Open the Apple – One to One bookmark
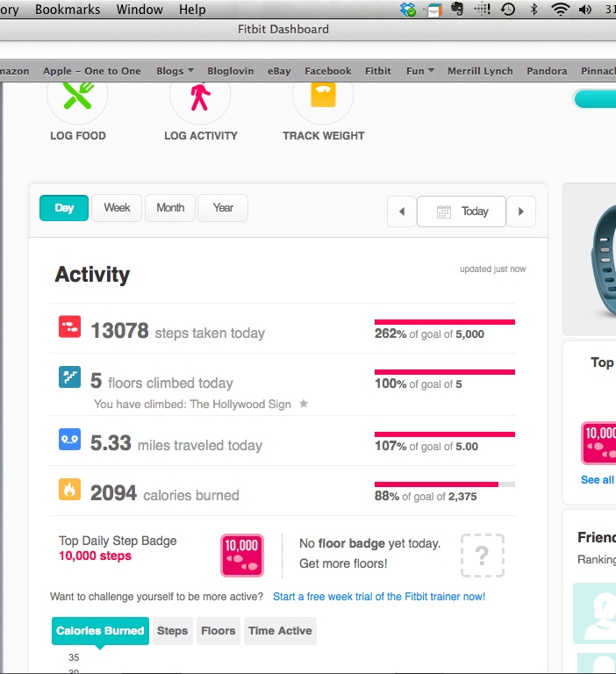Viewport: 616px width, 674px height. pyautogui.click(x=92, y=71)
